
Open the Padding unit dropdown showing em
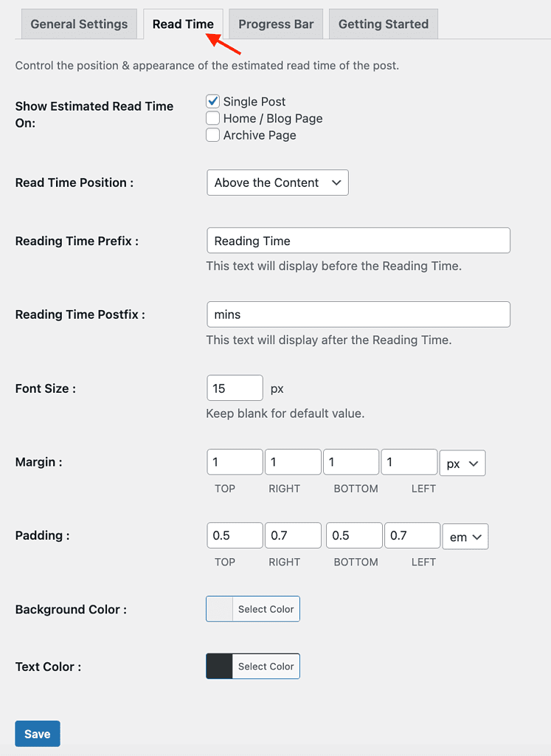(465, 537)
